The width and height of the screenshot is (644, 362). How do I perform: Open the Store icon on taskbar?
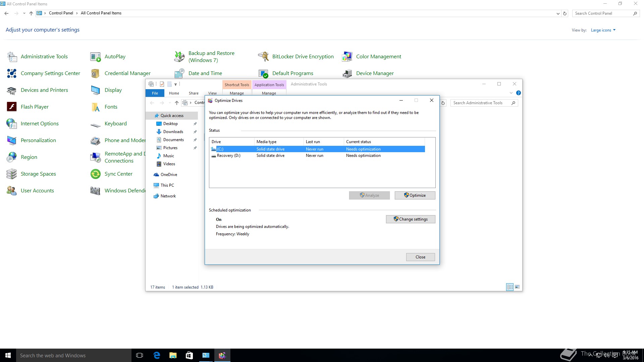pos(189,355)
